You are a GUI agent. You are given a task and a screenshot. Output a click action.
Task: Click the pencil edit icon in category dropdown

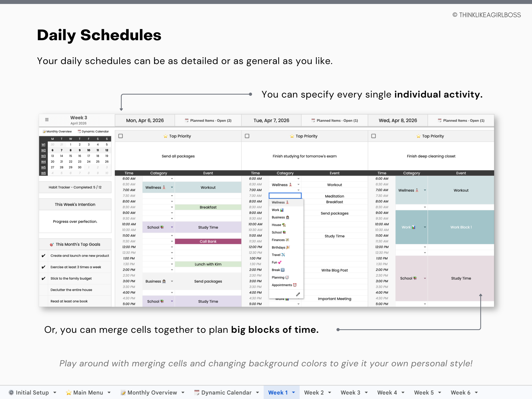click(x=298, y=294)
